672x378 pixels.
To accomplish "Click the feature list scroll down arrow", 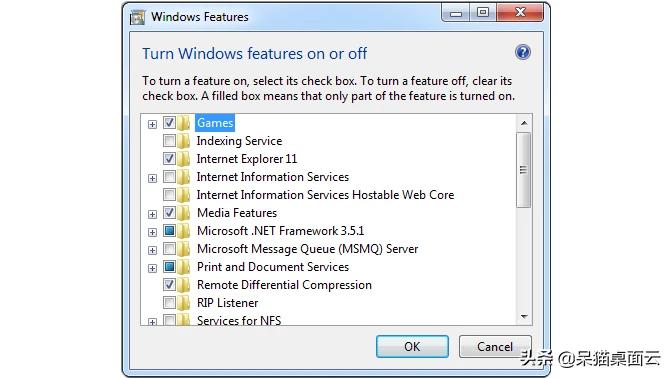I will [524, 317].
